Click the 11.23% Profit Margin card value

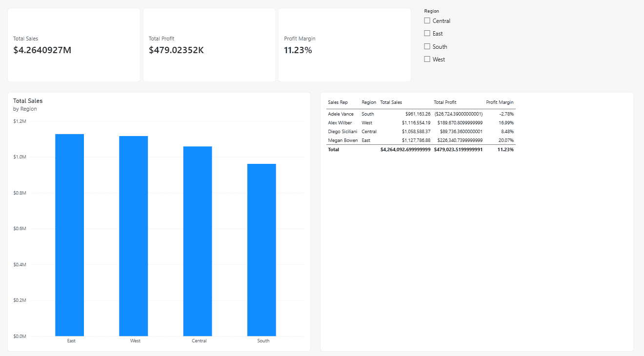(x=298, y=50)
